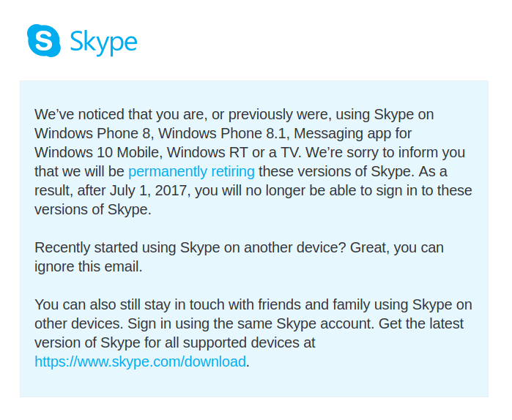This screenshot has height=420, width=512.
Task: Click the 'ignore this email' sentence ending
Action: pos(89,267)
